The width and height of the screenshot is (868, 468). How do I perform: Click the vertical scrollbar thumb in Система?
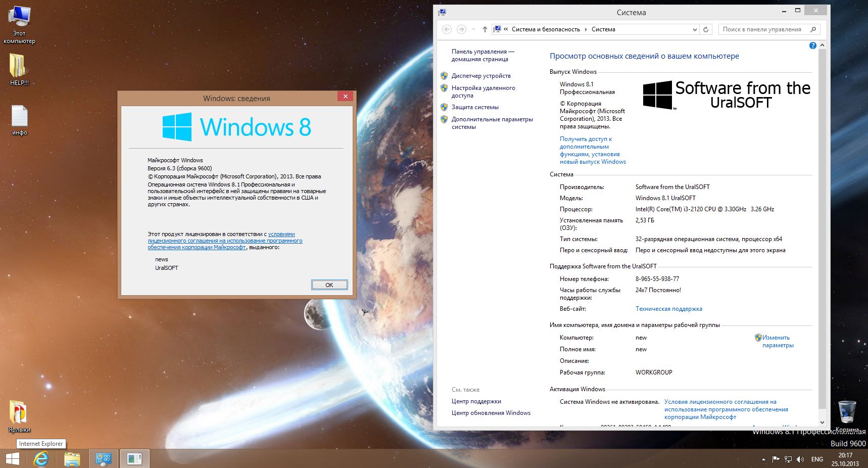pyautogui.click(x=822, y=230)
